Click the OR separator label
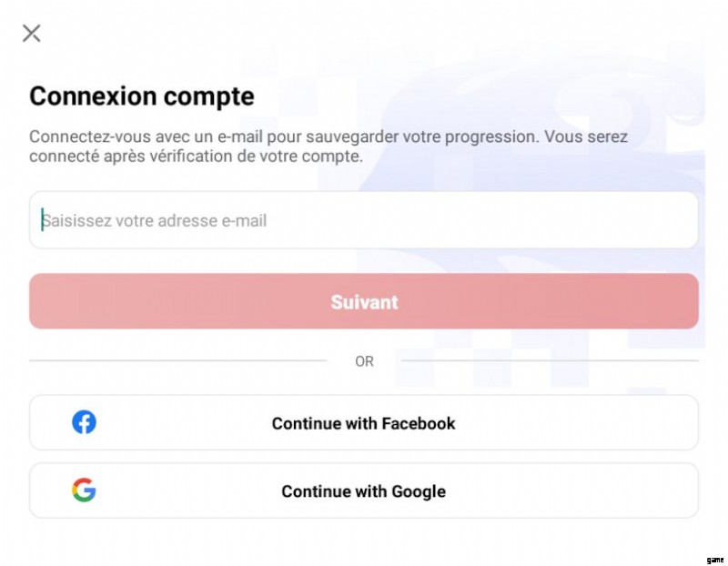The width and height of the screenshot is (728, 566). [364, 361]
